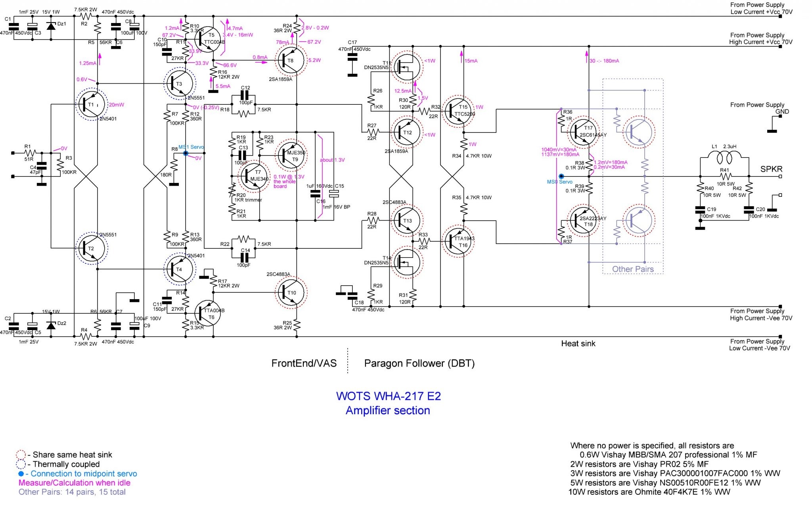Click 2W resistors Vishay PR02 note
The image size is (812, 511).
[639, 464]
